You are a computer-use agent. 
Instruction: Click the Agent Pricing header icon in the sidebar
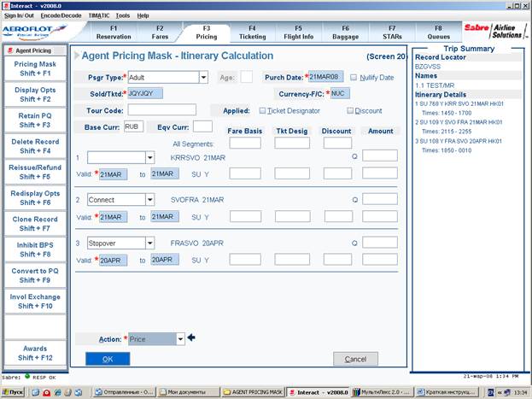pos(10,50)
